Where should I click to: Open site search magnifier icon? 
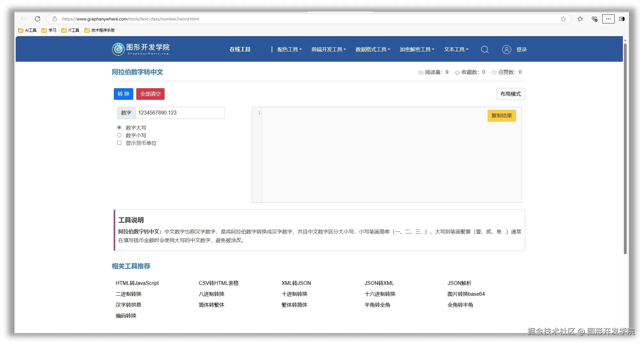pyautogui.click(x=485, y=50)
